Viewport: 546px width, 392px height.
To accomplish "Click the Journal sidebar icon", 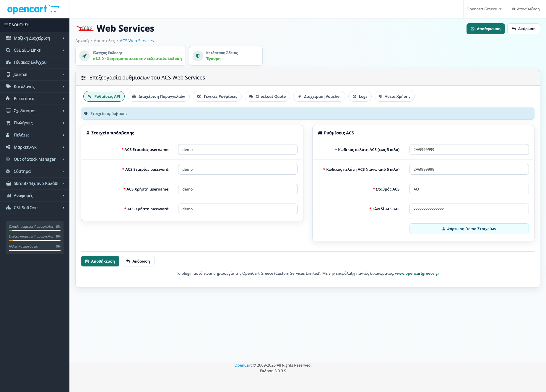I will pos(8,74).
